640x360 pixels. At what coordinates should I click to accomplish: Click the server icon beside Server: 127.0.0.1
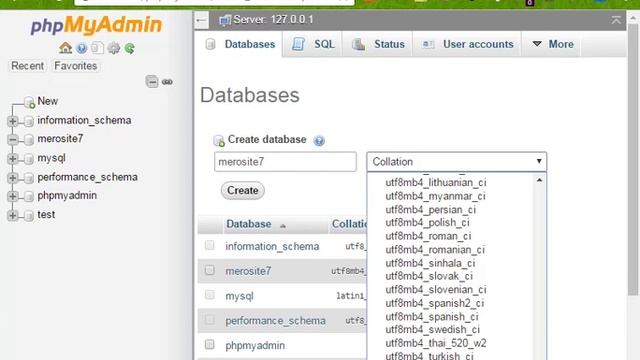click(224, 20)
